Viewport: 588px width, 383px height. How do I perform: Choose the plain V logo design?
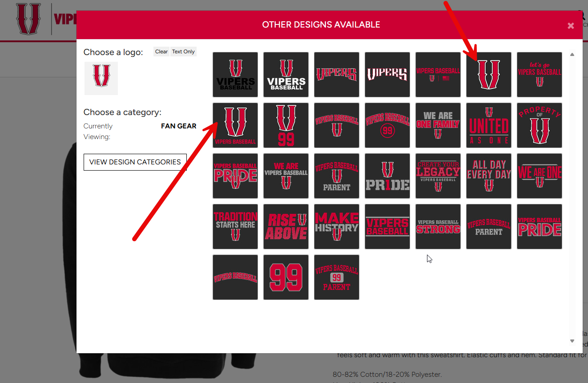click(489, 75)
